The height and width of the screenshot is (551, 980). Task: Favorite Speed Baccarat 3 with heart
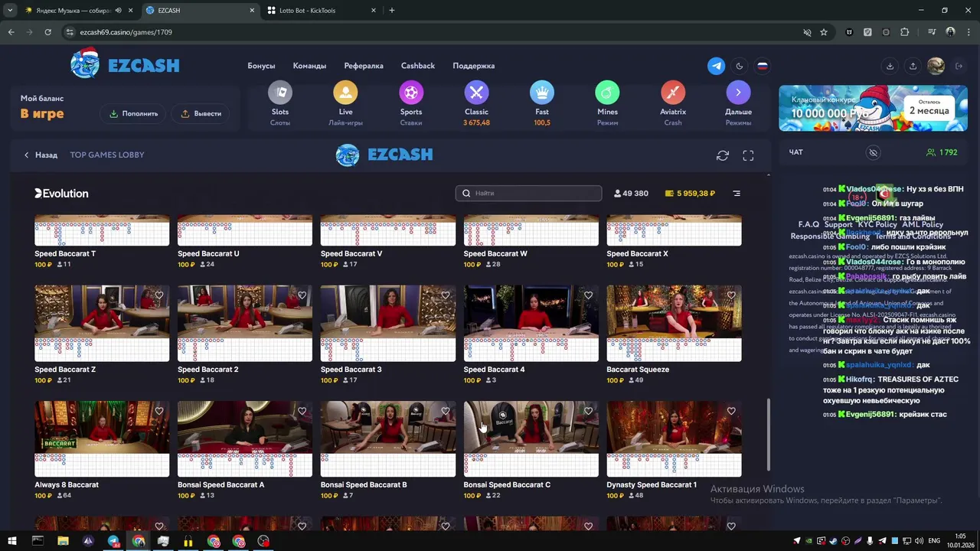pyautogui.click(x=445, y=295)
